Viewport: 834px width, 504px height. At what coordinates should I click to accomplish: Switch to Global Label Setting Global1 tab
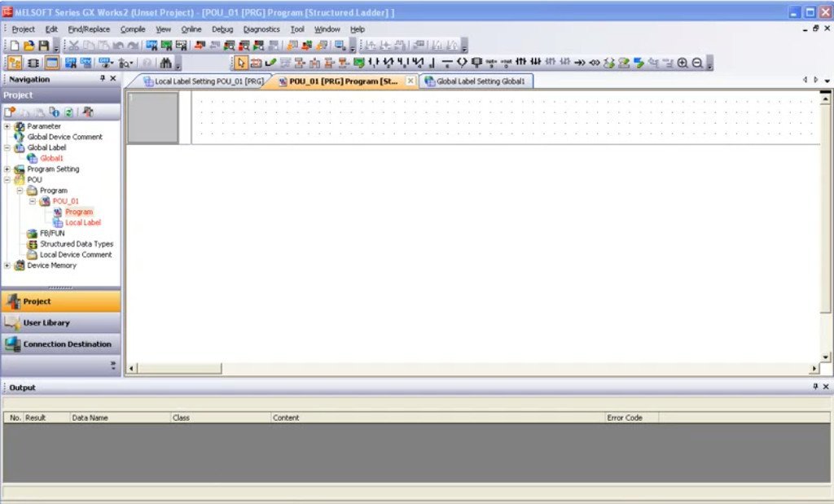coord(479,81)
